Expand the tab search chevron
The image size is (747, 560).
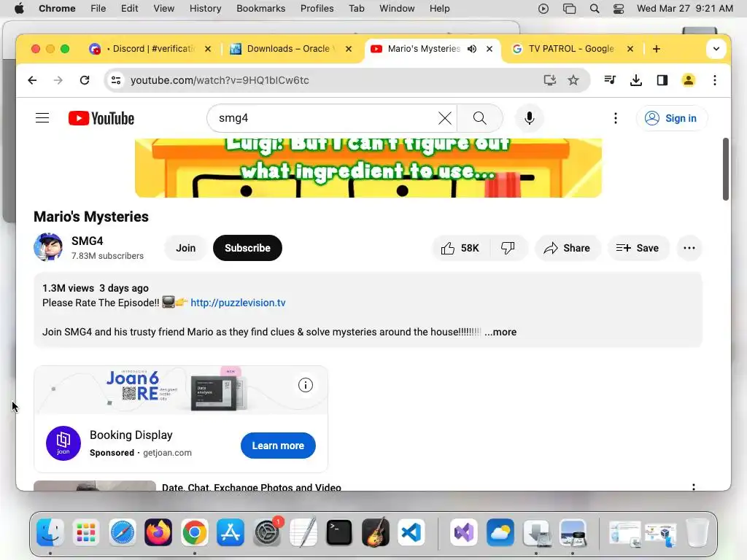pos(716,49)
